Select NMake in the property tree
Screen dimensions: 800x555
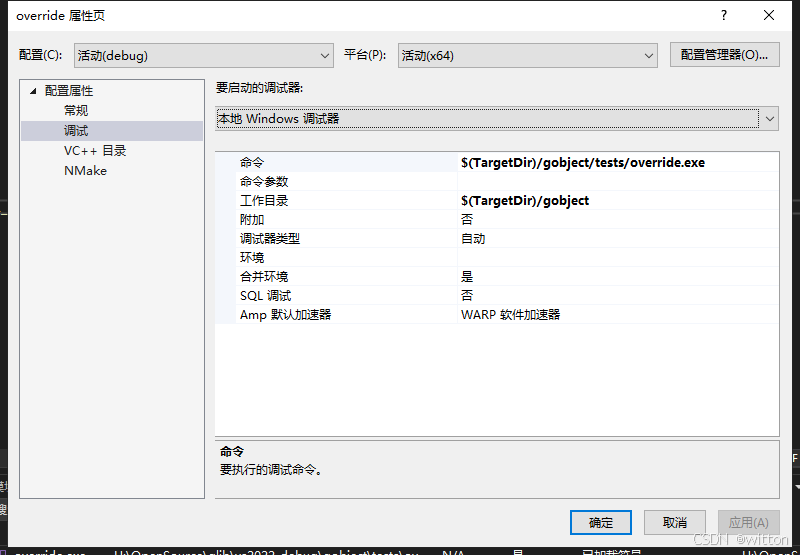(85, 171)
